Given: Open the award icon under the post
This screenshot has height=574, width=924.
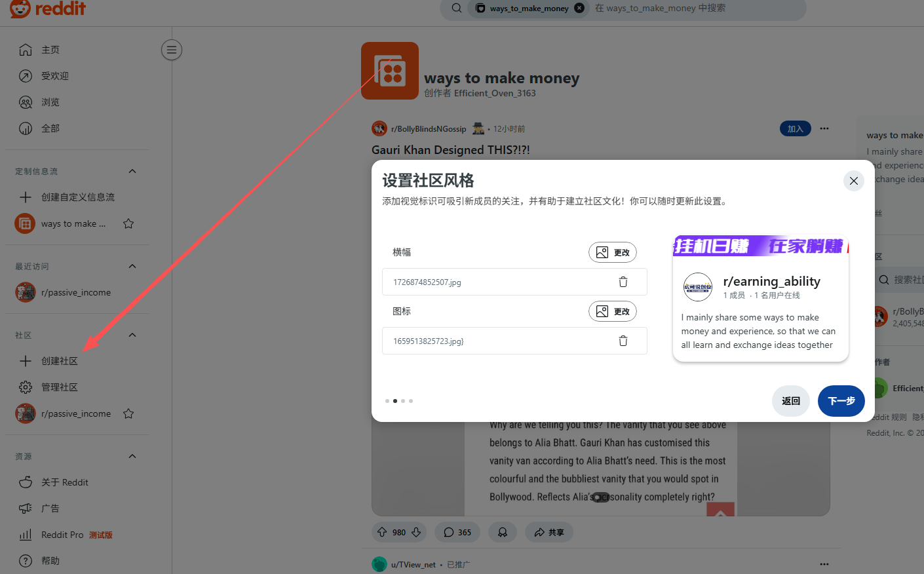Looking at the screenshot, I should coord(502,532).
